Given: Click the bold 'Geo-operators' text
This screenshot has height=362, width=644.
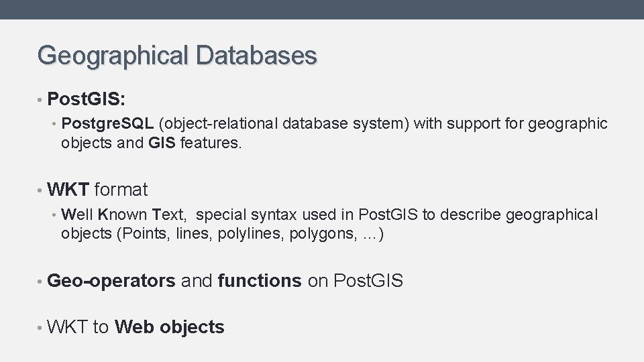Looking at the screenshot, I should pyautogui.click(x=111, y=281).
